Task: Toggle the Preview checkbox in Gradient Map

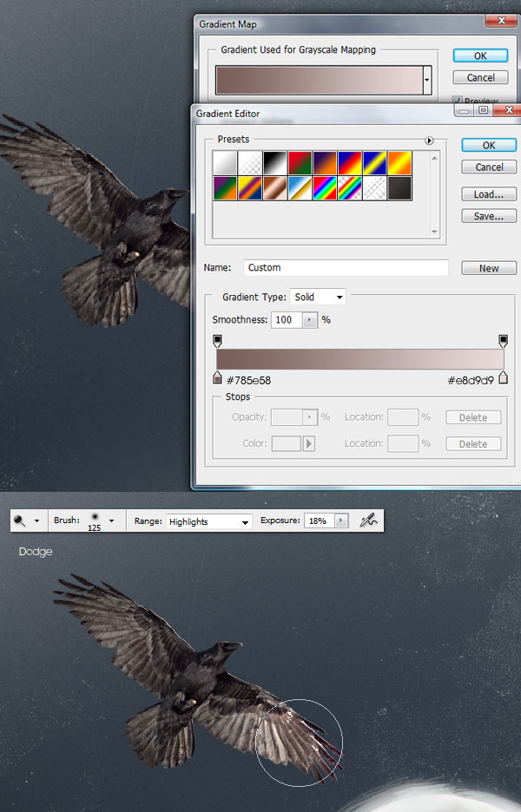Action: click(458, 100)
